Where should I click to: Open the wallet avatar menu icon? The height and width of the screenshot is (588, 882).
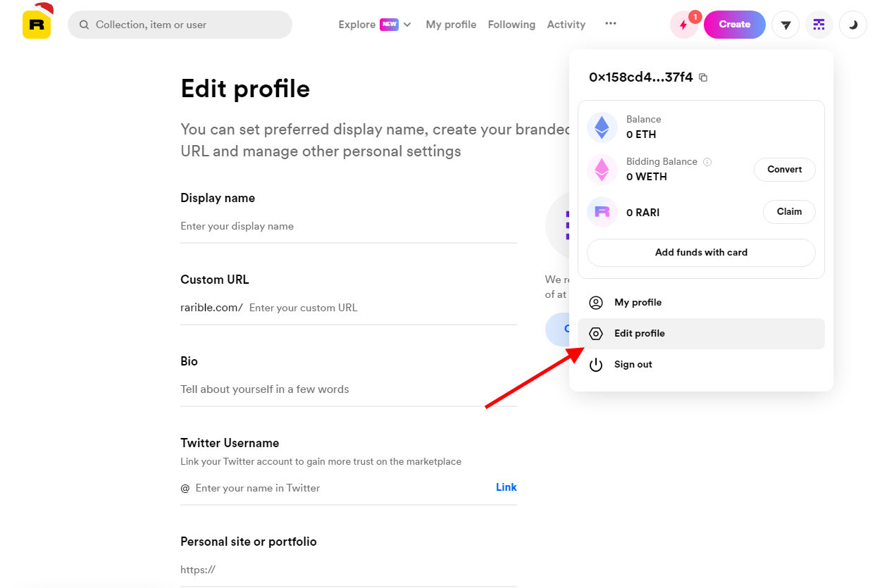tap(819, 25)
